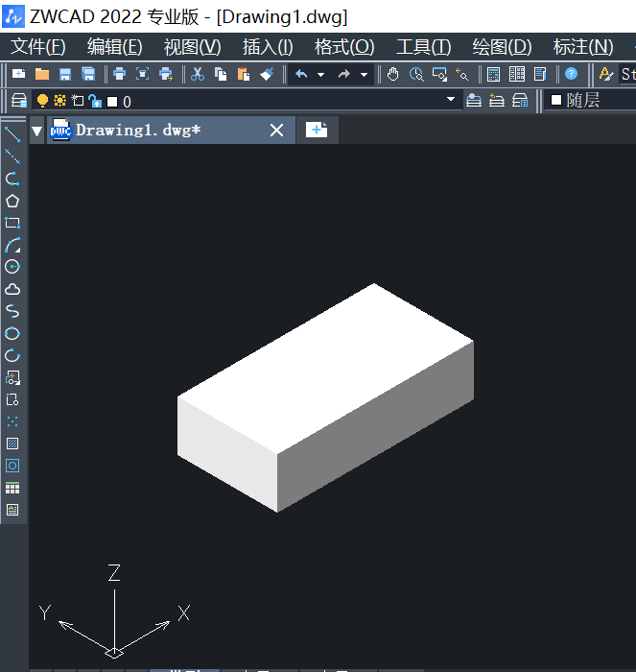Open the 格式(O) menu

tap(344, 47)
